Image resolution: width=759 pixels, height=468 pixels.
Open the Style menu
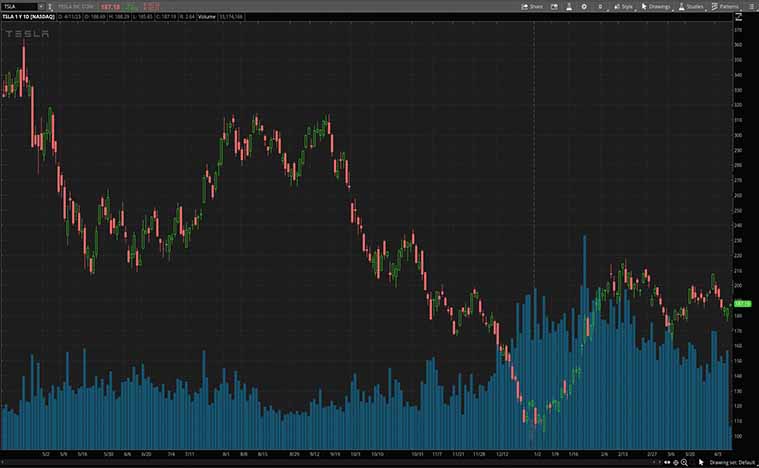(x=623, y=7)
